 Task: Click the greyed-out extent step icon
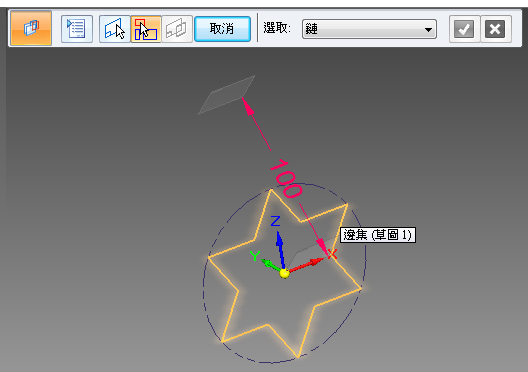pos(177,29)
